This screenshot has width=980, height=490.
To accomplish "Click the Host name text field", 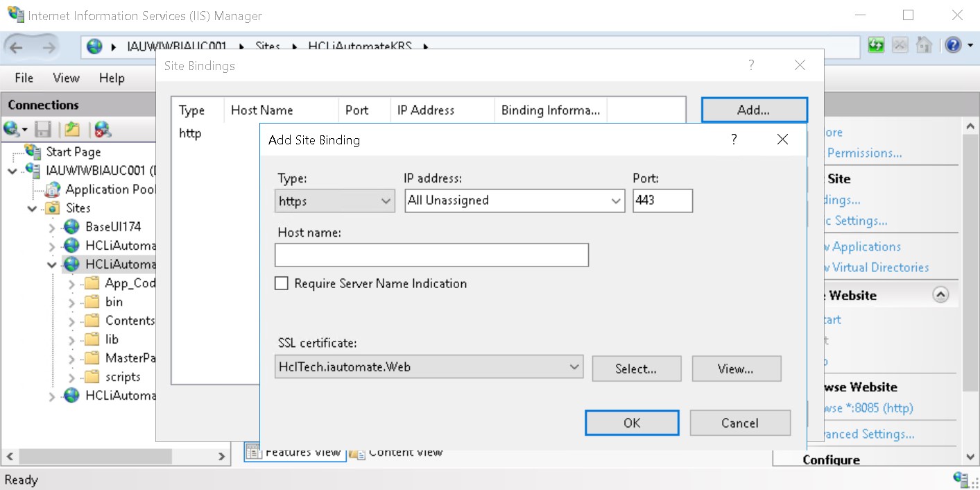I will [x=431, y=255].
